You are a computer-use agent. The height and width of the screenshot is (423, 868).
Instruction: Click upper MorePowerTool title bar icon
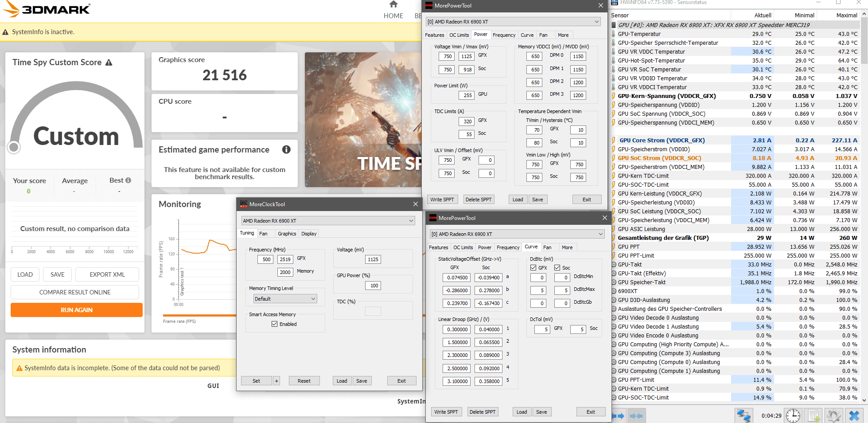tap(429, 6)
